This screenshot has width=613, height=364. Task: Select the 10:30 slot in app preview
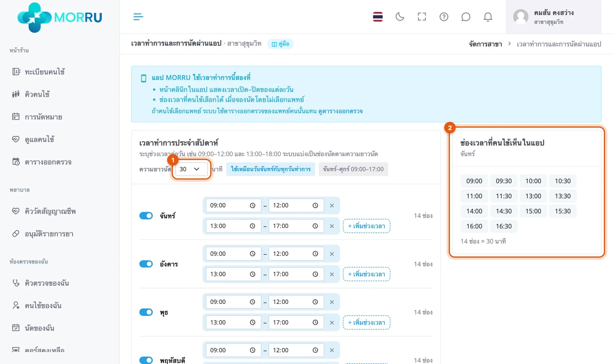[x=563, y=181]
